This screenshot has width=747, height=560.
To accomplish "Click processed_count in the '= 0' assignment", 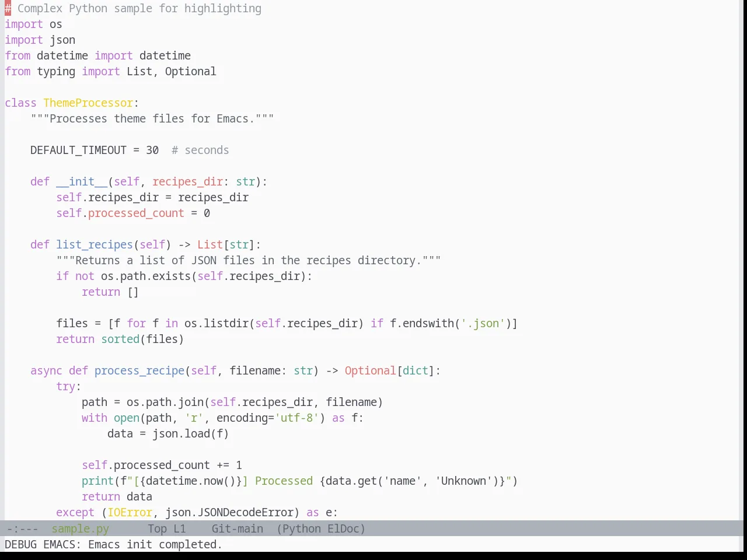I will [x=136, y=213].
